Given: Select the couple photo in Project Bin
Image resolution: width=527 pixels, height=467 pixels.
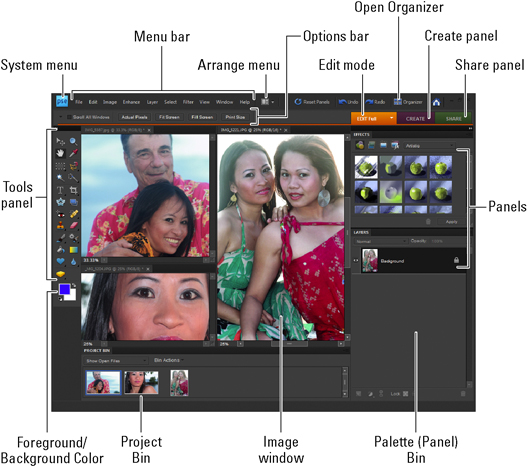Looking at the screenshot, I should [103, 382].
